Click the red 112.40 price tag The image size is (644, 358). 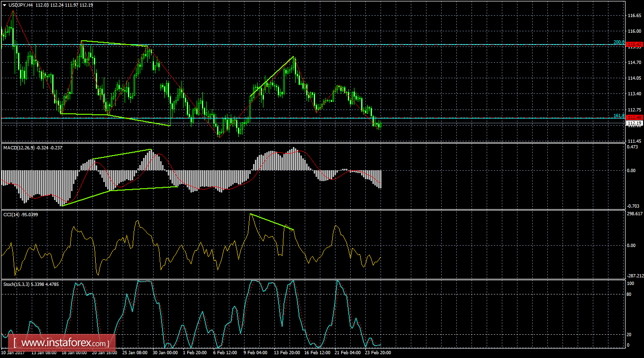[635, 116]
